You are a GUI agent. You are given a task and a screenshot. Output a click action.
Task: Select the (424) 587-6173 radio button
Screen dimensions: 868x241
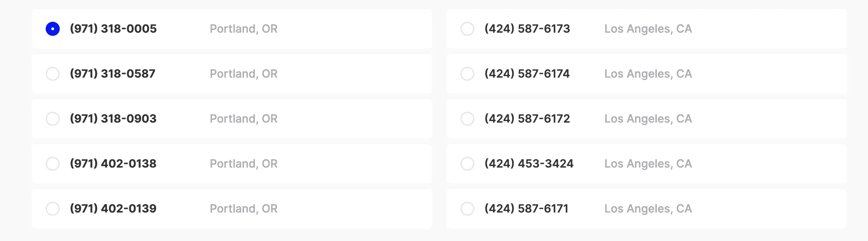coord(467,29)
